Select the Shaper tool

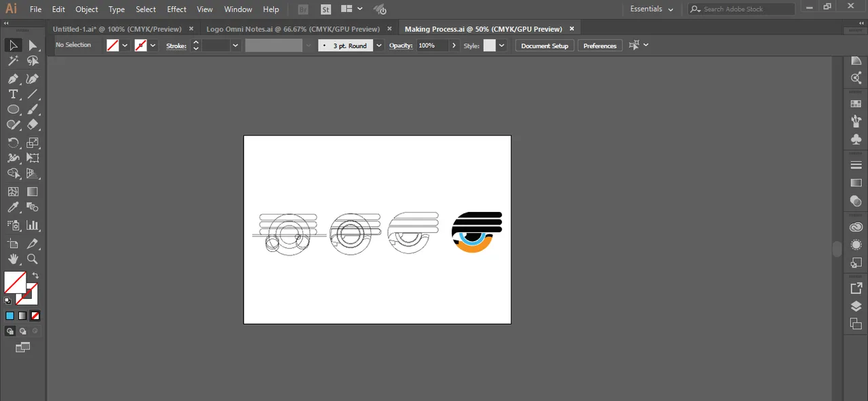pos(13,125)
